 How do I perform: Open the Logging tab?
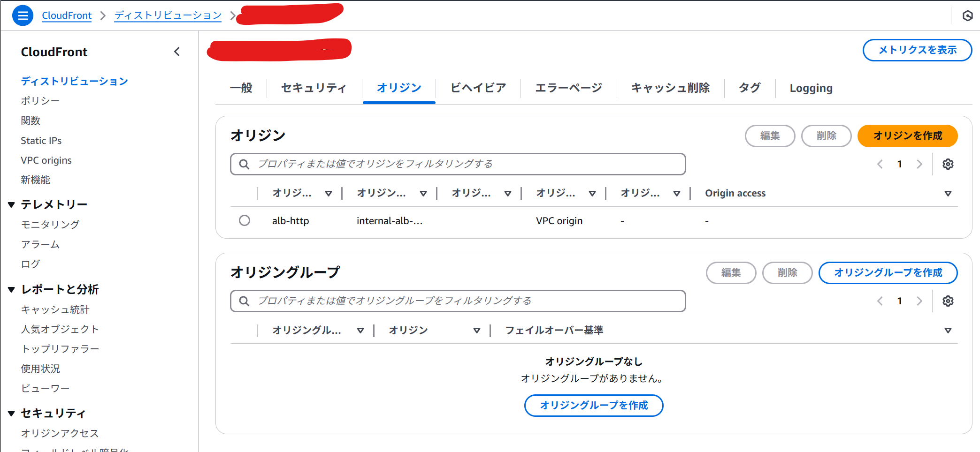(x=811, y=88)
